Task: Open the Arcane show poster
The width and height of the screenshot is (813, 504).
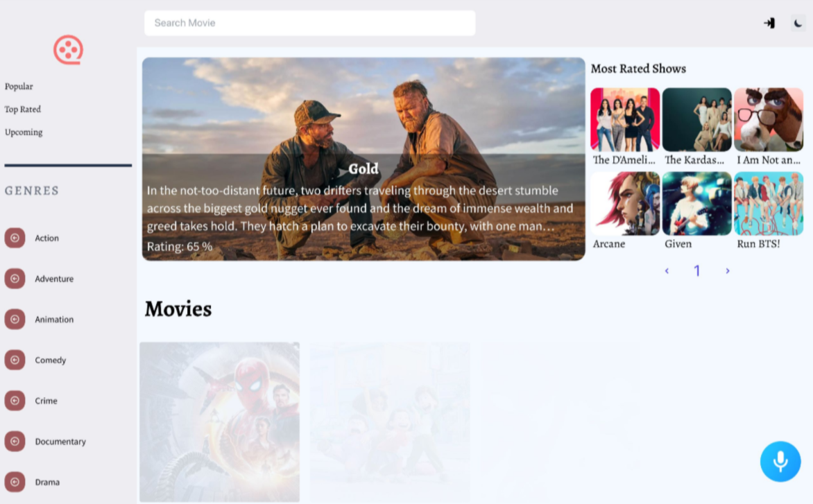Action: [625, 203]
